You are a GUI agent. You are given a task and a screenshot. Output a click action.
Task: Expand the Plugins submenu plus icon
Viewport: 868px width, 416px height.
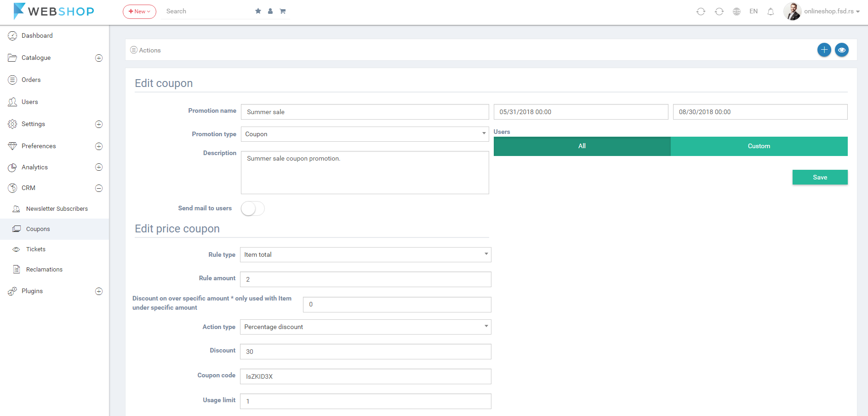[99, 291]
